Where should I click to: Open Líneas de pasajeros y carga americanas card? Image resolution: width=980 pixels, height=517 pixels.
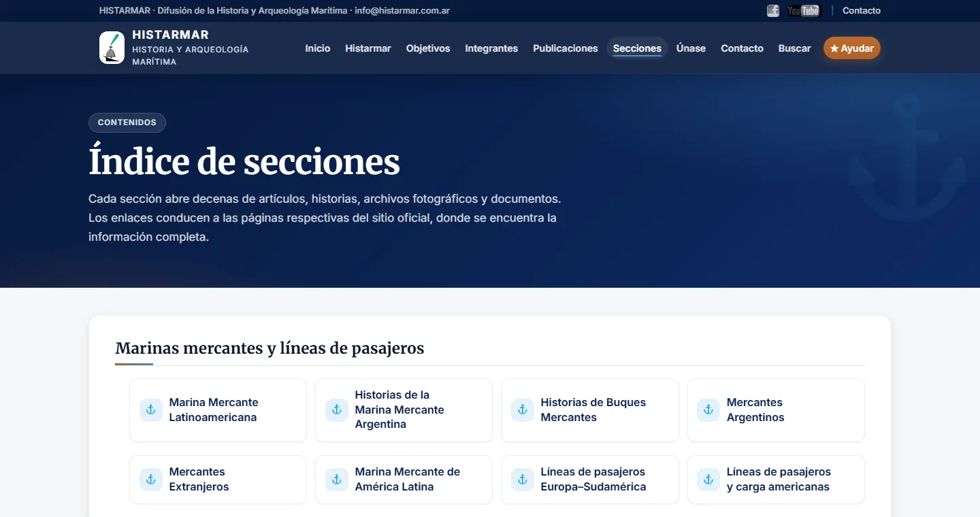point(776,480)
